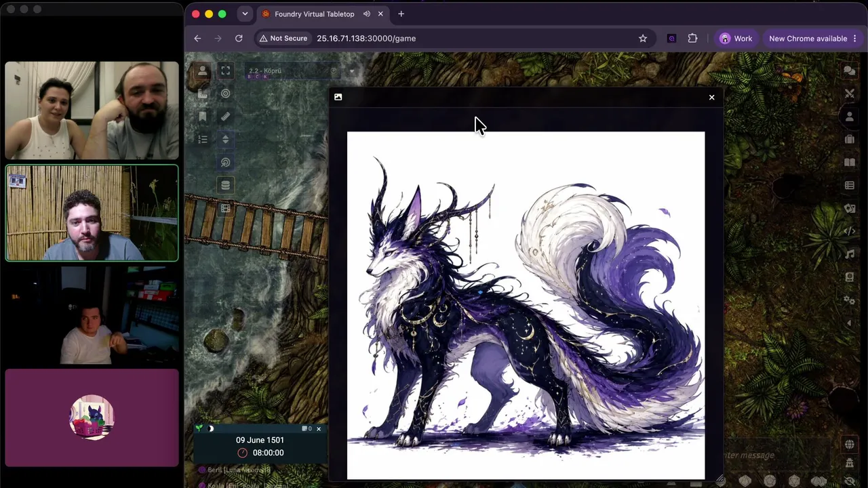Click the green-outlined speaker video feed
Image resolution: width=868 pixels, height=488 pixels.
tap(92, 213)
